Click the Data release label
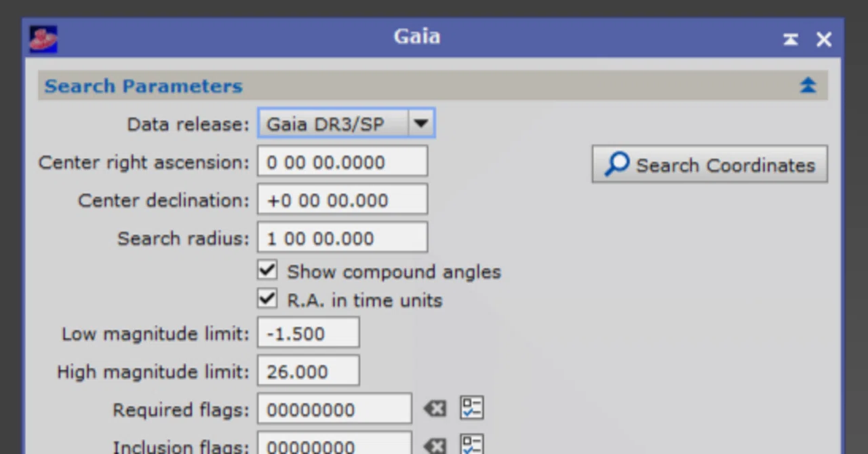 [x=188, y=124]
